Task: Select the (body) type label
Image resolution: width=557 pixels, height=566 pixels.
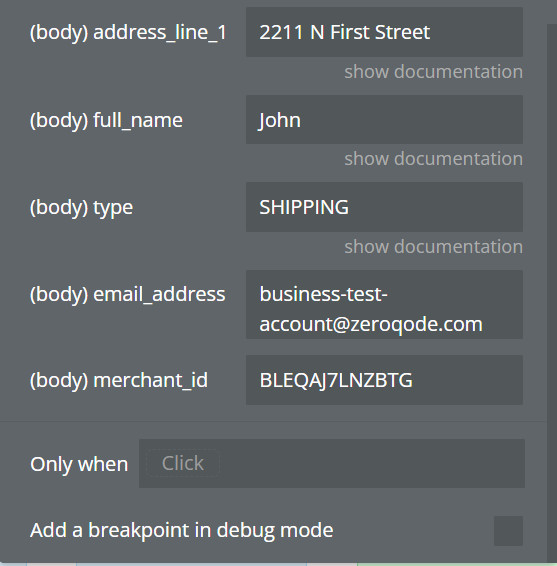Action: (x=82, y=208)
